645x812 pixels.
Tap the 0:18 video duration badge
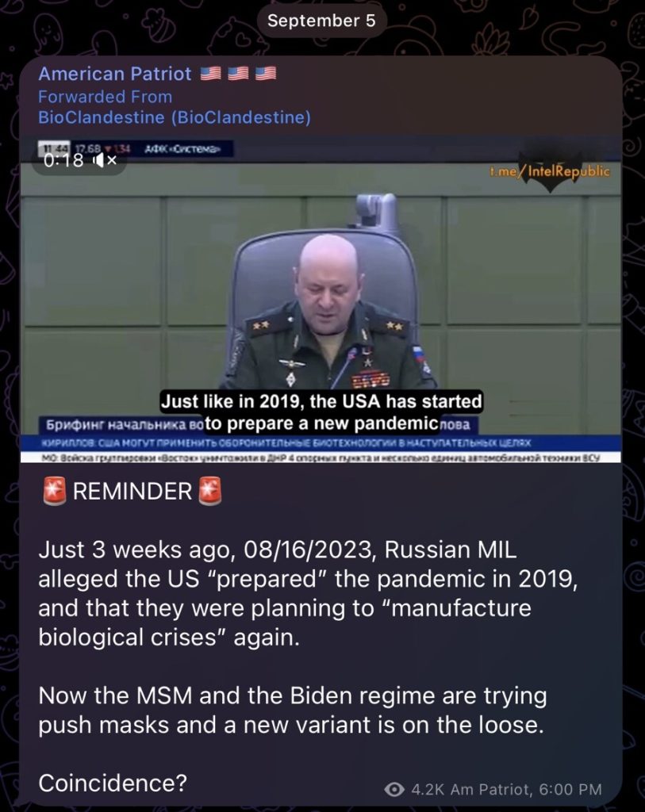pyautogui.click(x=79, y=160)
